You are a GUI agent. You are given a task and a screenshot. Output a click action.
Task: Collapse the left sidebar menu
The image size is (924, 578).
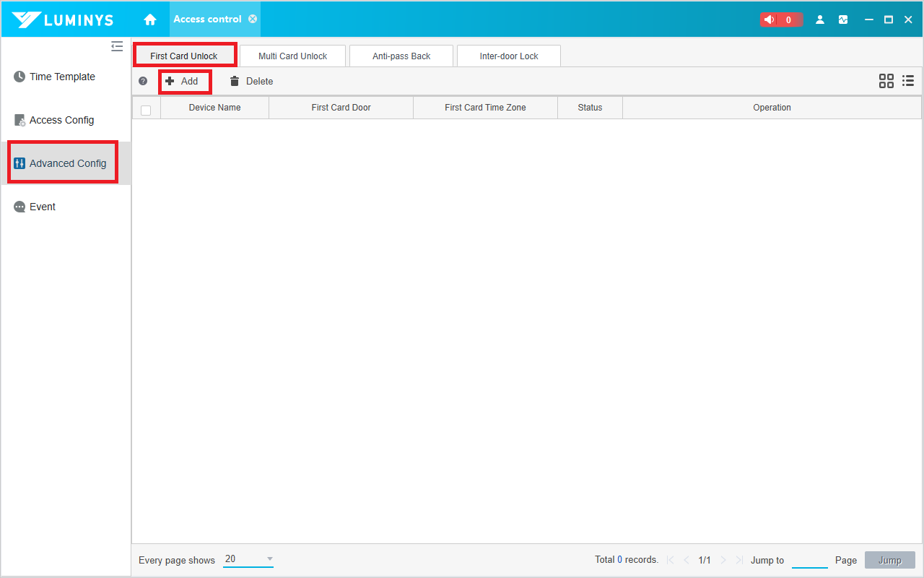pyautogui.click(x=117, y=47)
